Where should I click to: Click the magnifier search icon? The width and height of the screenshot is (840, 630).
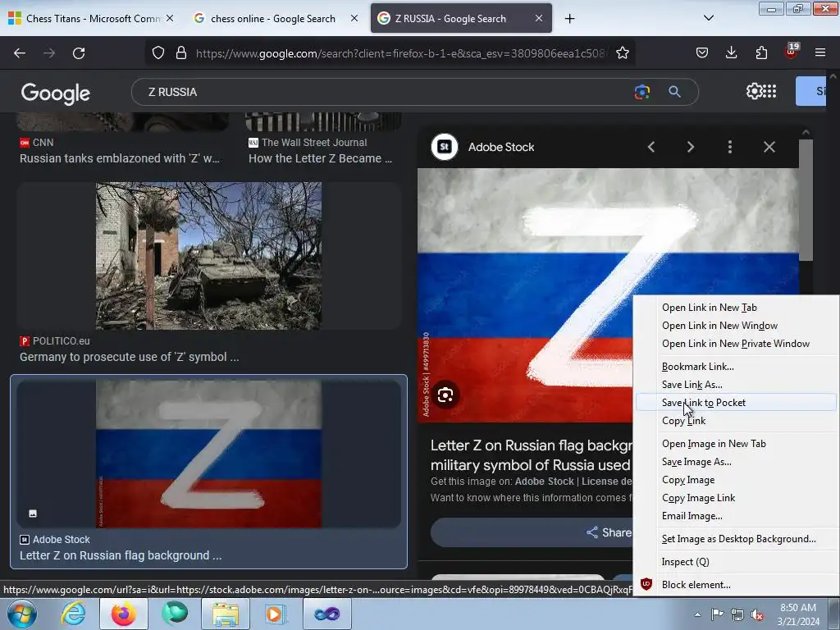tap(674, 92)
